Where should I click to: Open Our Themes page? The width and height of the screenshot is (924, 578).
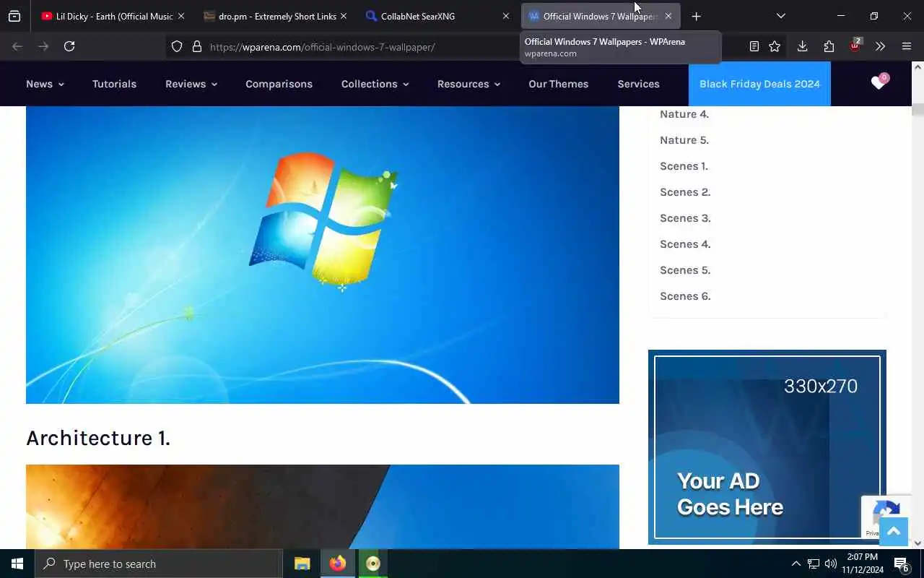click(x=558, y=84)
